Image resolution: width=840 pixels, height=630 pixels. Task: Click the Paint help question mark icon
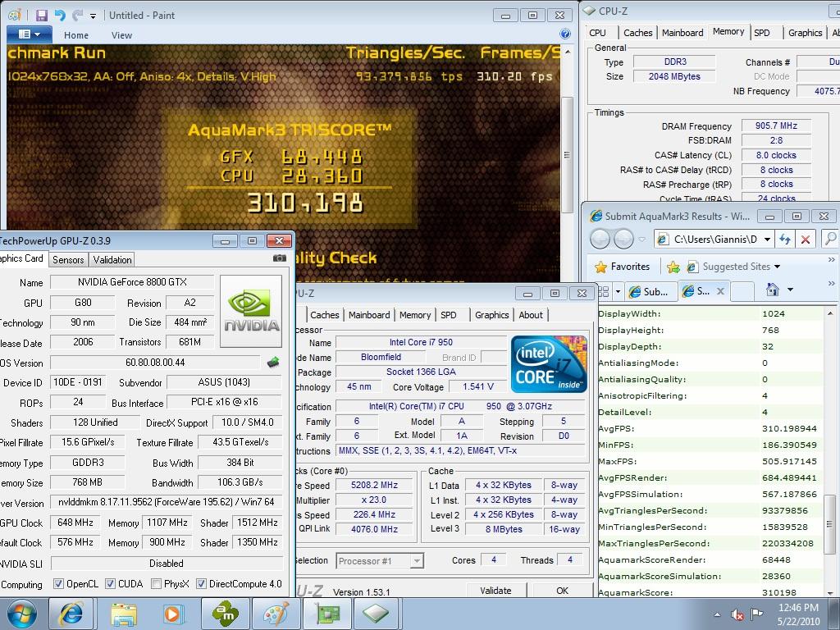[564, 34]
